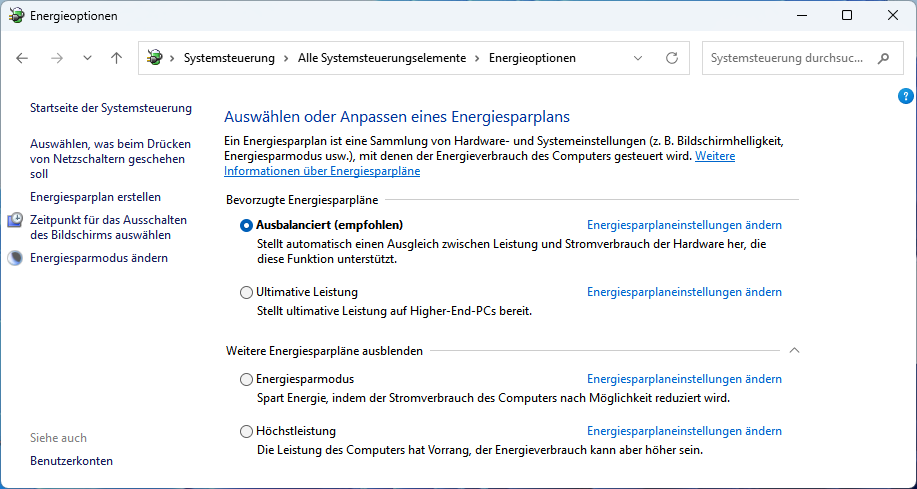The height and width of the screenshot is (489, 917).
Task: Select the Ultimative Leistung power plan
Action: (247, 292)
